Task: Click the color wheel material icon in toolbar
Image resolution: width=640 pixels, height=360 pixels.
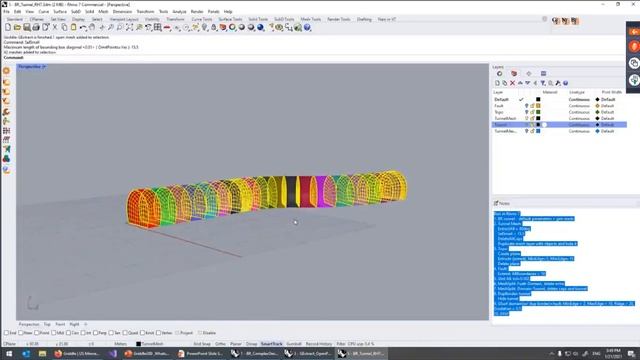Action: tap(232, 27)
